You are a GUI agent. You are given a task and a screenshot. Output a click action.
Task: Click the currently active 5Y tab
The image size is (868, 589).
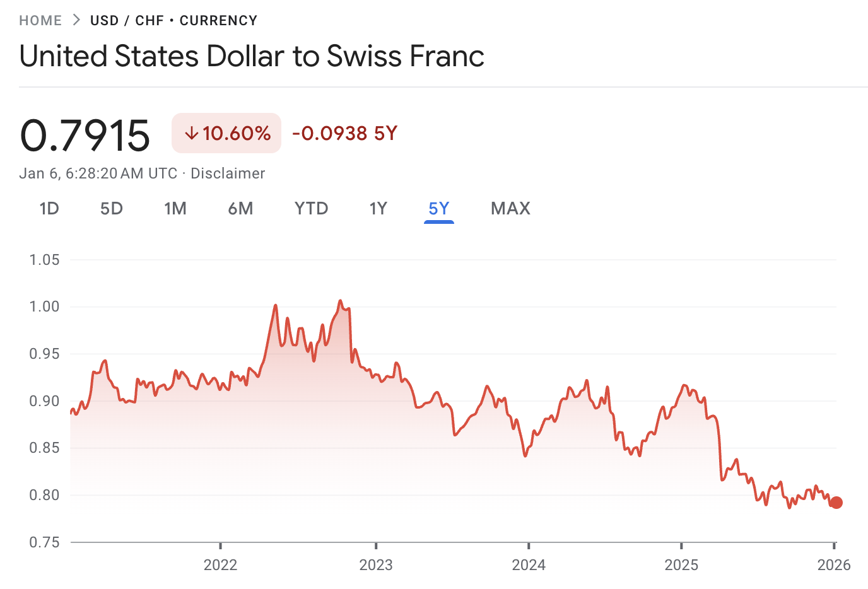coord(438,208)
